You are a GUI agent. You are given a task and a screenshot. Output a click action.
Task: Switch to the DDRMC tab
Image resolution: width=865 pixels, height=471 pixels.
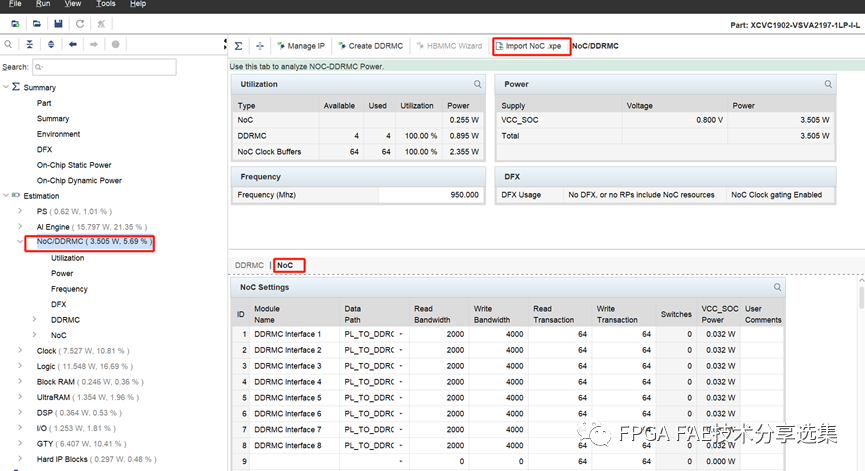[x=249, y=265]
